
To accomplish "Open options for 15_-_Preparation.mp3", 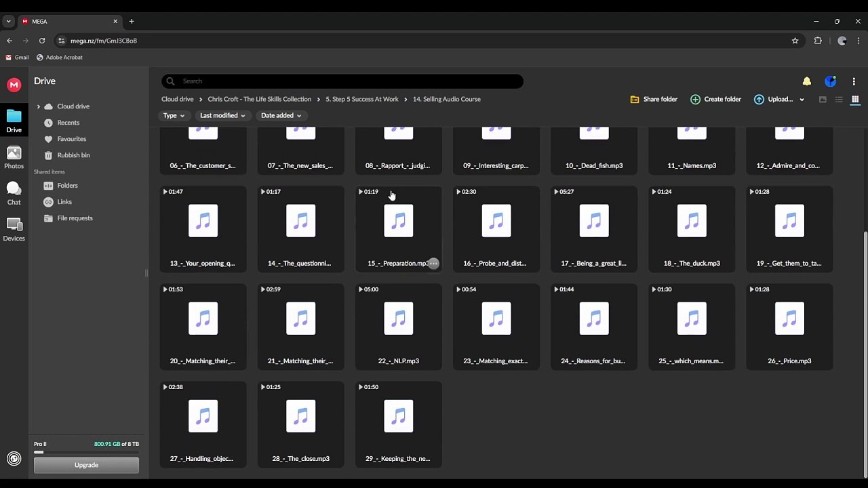I will point(433,263).
